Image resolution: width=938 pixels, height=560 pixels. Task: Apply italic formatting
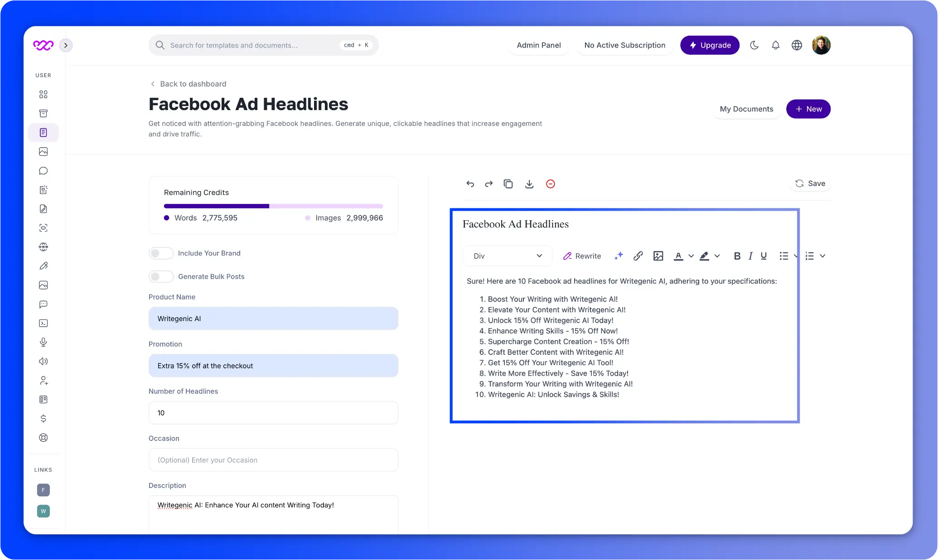750,256
